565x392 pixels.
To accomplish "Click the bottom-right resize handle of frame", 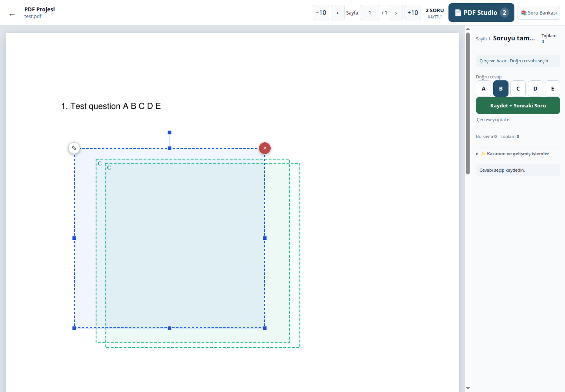I will 265,328.
